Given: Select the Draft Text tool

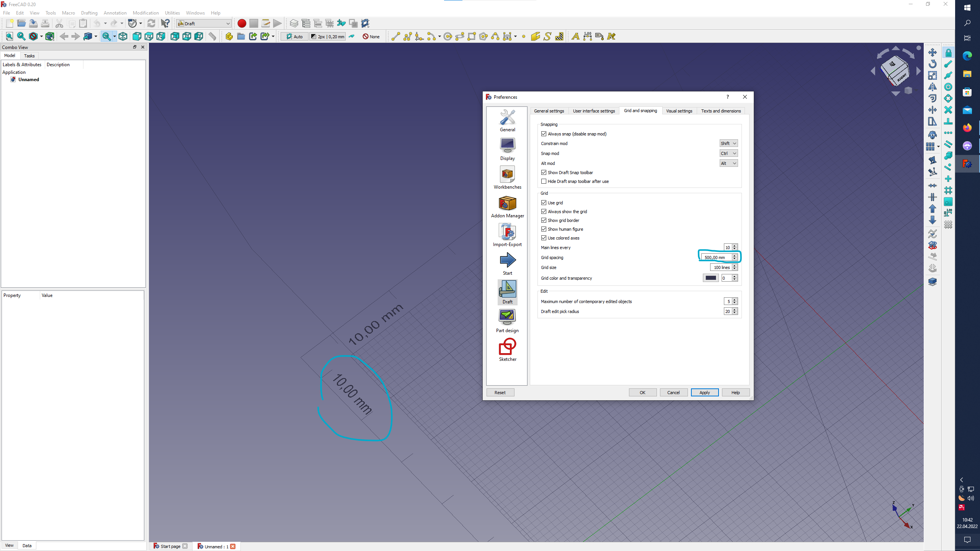Looking at the screenshot, I should pos(575,36).
